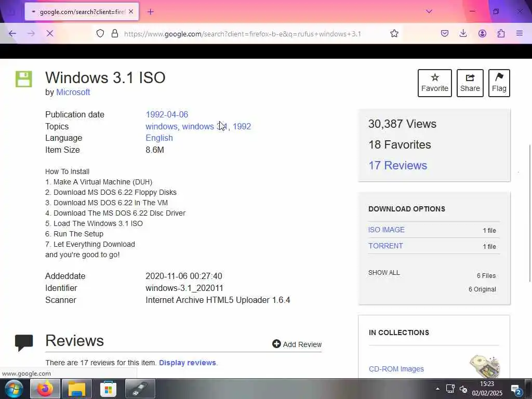Viewport: 532px width, 399px height.
Task: Open File Explorer from the taskbar
Action: click(77, 389)
